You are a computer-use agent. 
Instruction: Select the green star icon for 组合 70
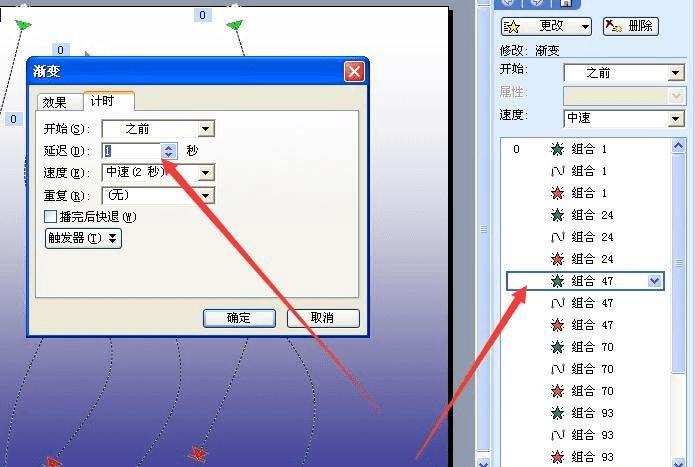pos(557,347)
